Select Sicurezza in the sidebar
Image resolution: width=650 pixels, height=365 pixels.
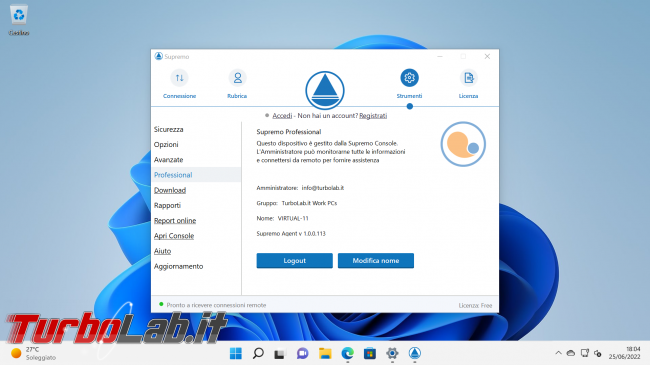coord(168,129)
